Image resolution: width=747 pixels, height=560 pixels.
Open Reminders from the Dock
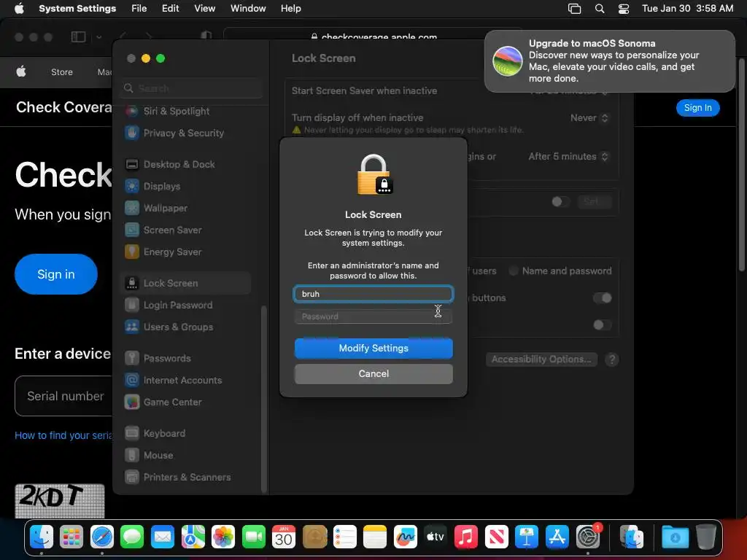click(344, 537)
